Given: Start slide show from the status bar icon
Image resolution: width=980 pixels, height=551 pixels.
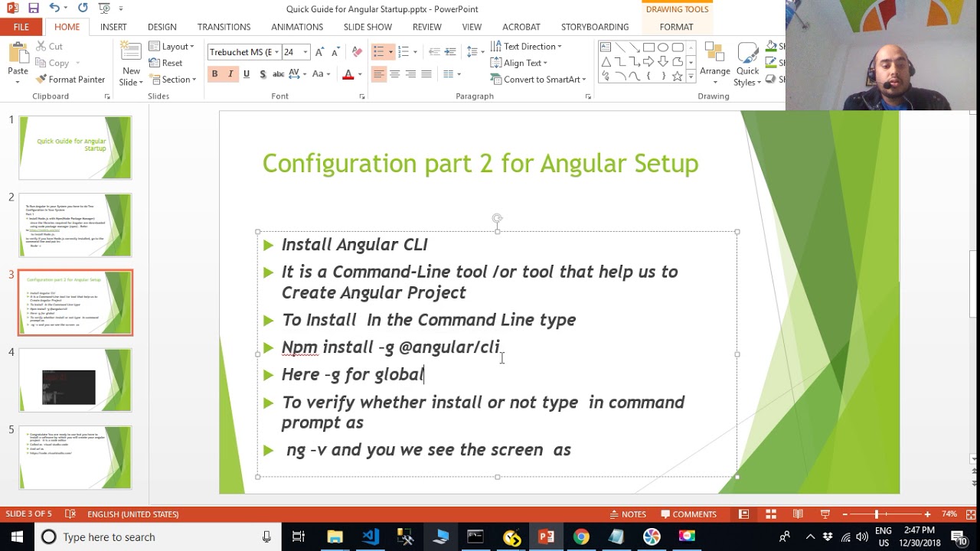Looking at the screenshot, I should pyautogui.click(x=825, y=514).
